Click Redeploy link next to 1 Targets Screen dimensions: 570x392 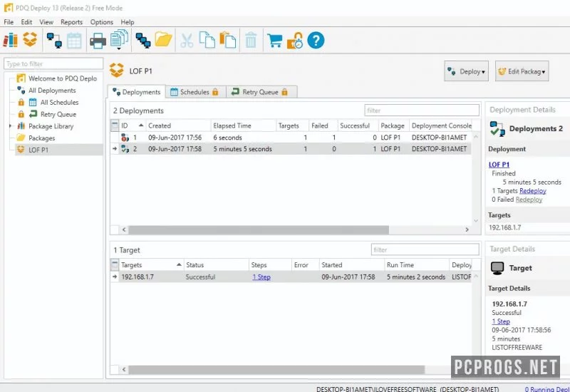click(x=532, y=190)
